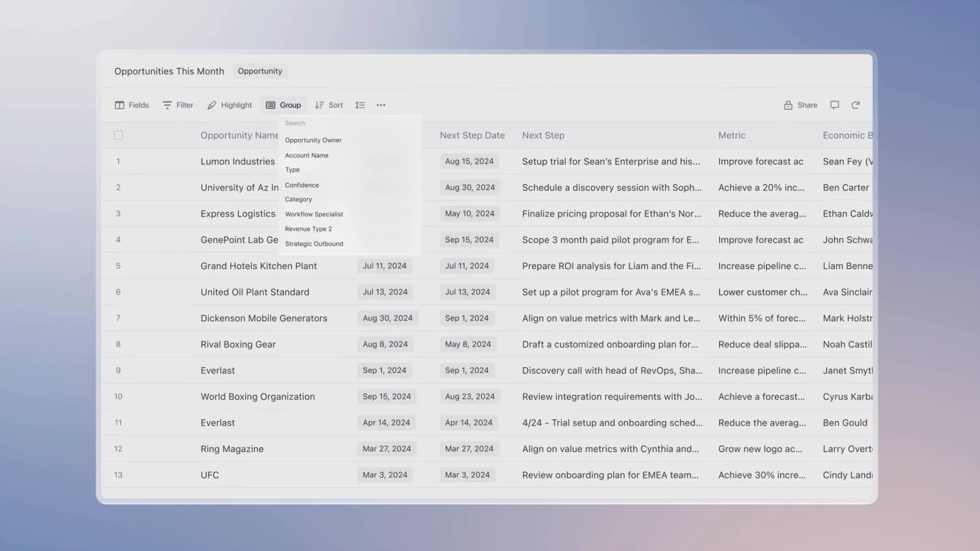Check the select-all rows checkbox
Screen dimensions: 980x551
pos(118,135)
